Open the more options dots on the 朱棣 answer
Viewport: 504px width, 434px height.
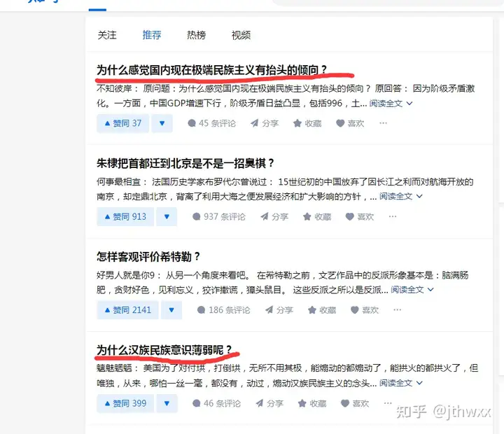point(393,217)
